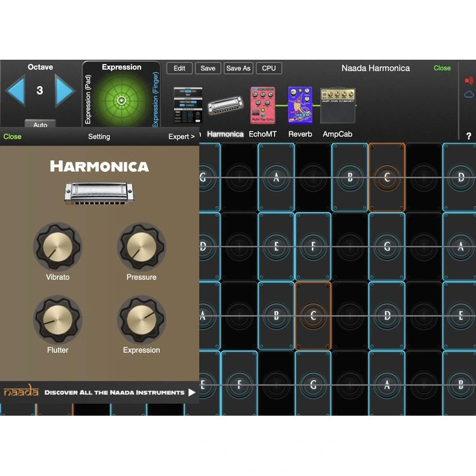
Task: Click the cloud icon
Action: point(469,94)
